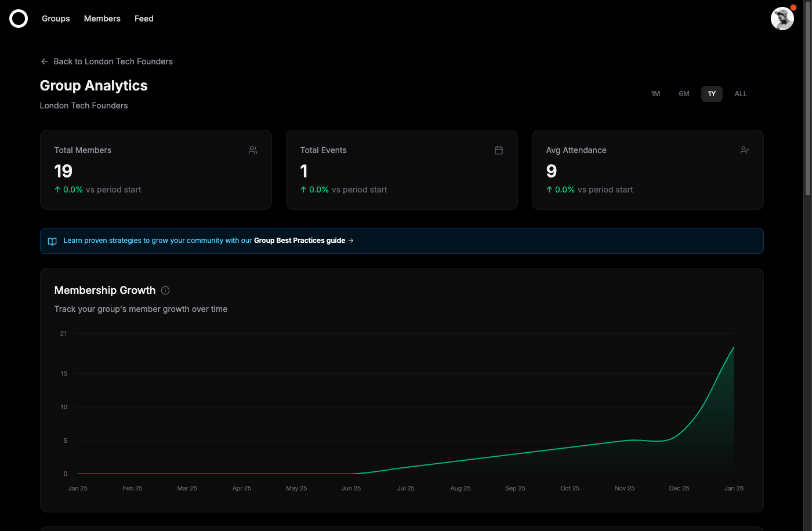Open your profile avatar menu
The image size is (812, 531).
point(782,19)
